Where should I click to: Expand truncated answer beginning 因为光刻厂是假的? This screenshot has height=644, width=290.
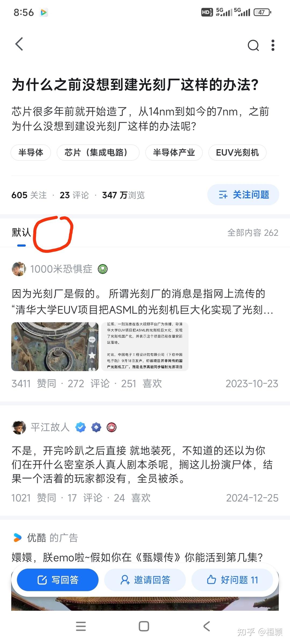(142, 302)
